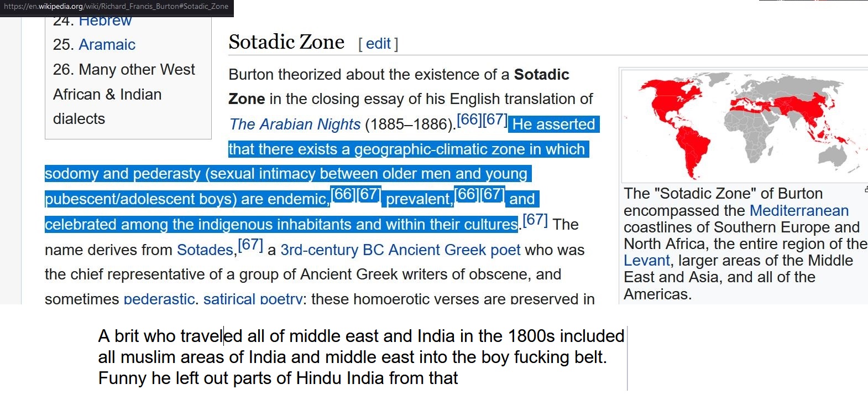
Task: Open the Mediterranean link in the caption
Action: coord(799,211)
